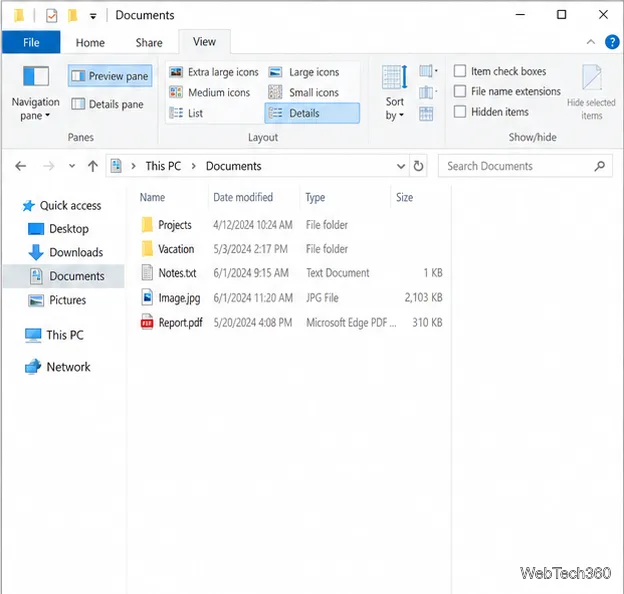The height and width of the screenshot is (594, 624).
Task: Click the Notes.txt document icon
Action: coord(147,273)
